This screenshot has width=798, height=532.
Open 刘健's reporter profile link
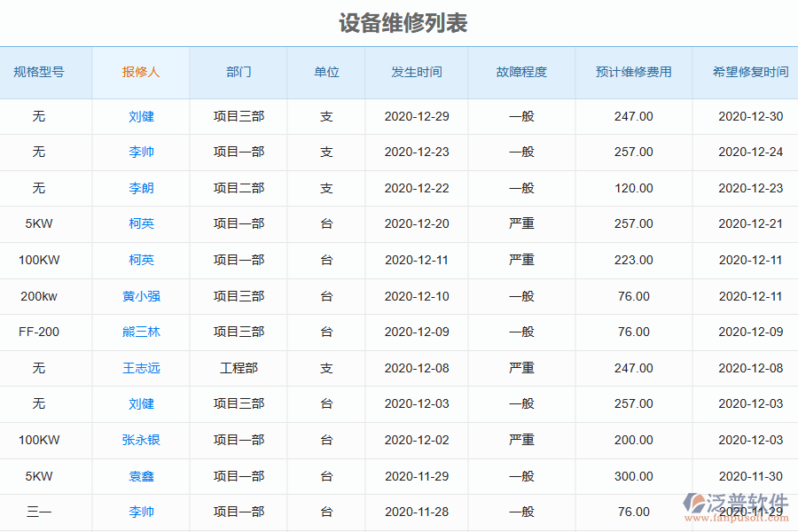click(x=140, y=116)
